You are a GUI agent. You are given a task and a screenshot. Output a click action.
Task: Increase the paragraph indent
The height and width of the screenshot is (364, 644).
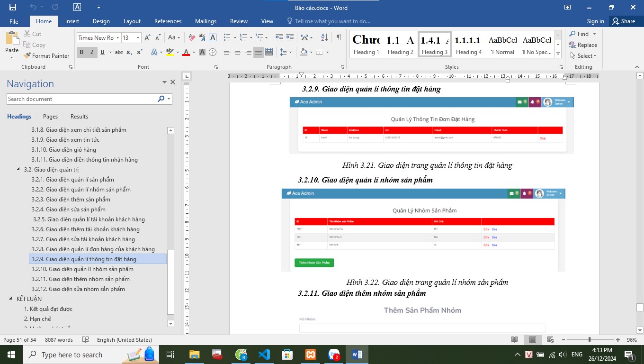290,37
